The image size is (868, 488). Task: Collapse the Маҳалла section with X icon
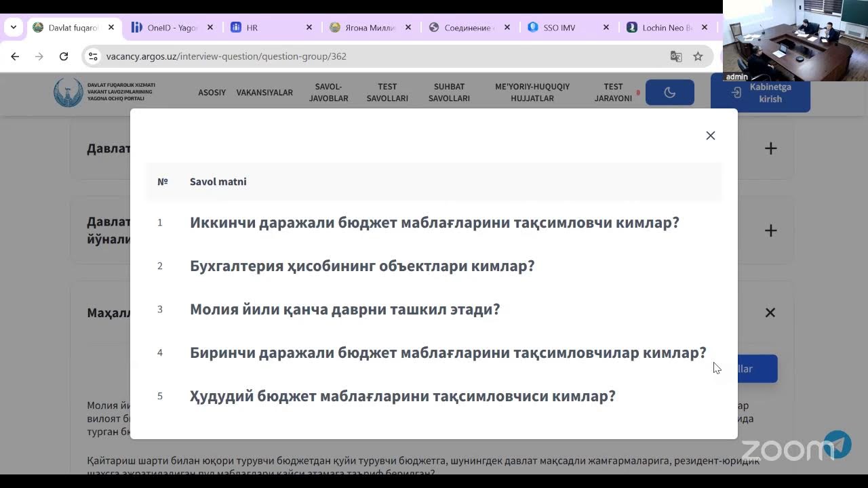pos(770,312)
